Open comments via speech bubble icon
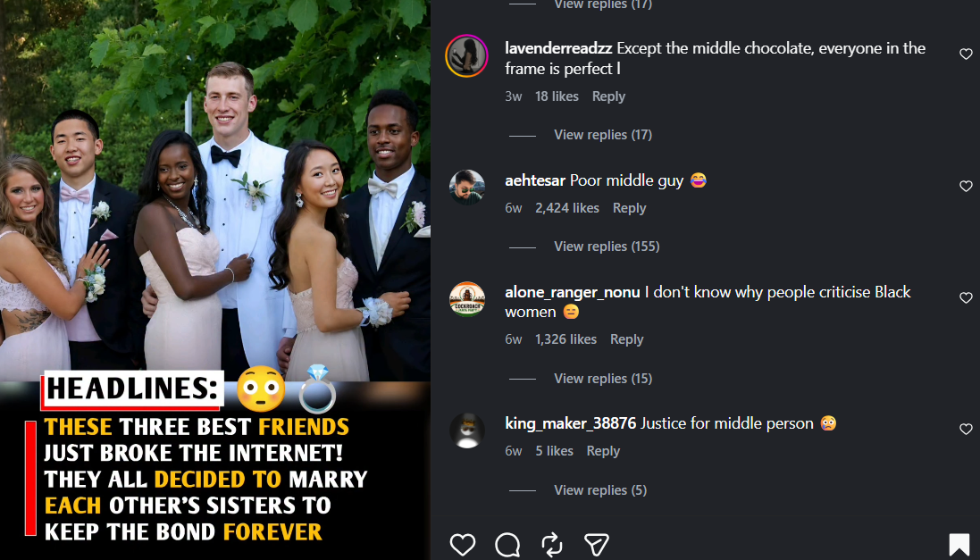980x560 pixels. point(507,545)
